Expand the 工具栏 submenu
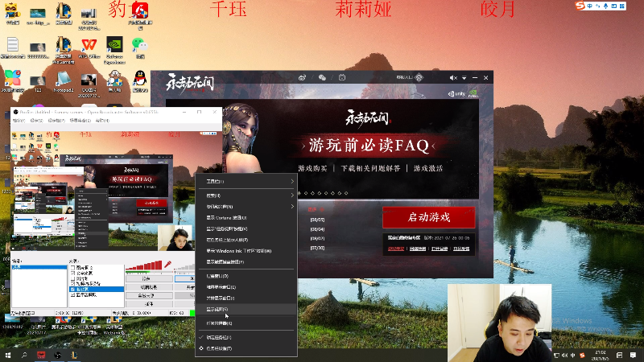The width and height of the screenshot is (644, 362). pyautogui.click(x=246, y=182)
